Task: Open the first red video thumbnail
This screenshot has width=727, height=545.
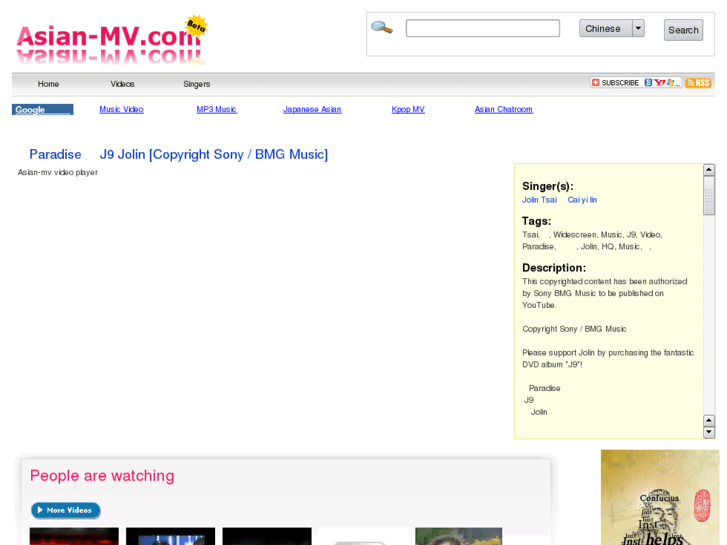Action: coord(74,536)
